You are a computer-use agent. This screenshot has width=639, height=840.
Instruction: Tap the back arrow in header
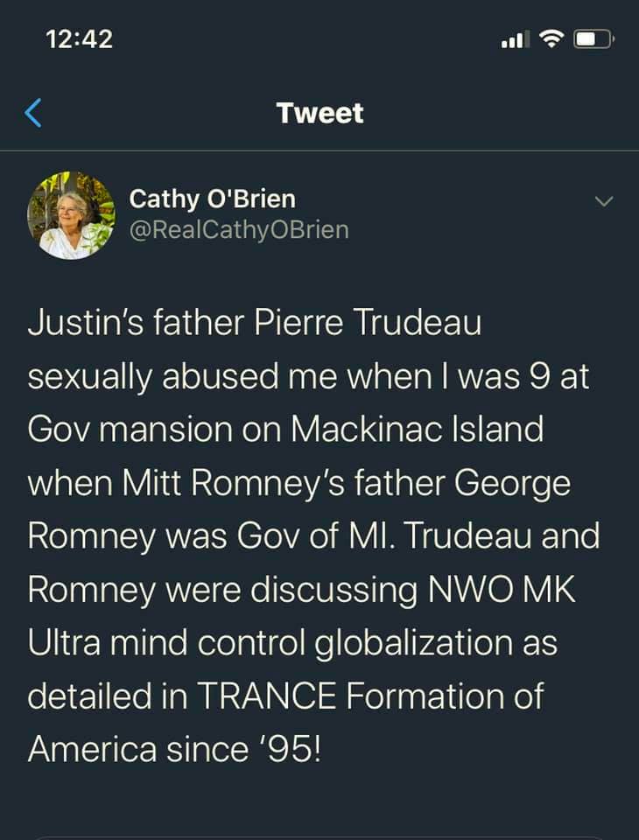coord(33,113)
